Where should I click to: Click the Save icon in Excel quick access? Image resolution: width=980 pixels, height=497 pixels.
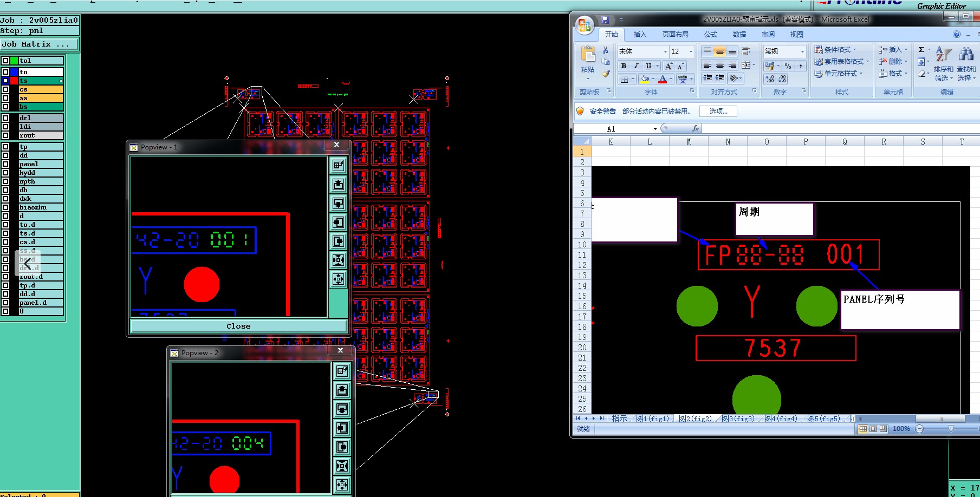click(605, 20)
